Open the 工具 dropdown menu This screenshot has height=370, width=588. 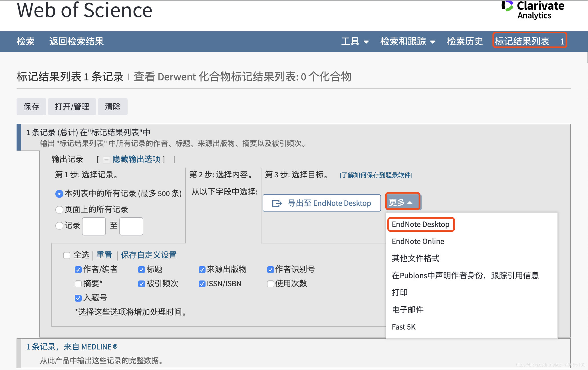tap(355, 41)
